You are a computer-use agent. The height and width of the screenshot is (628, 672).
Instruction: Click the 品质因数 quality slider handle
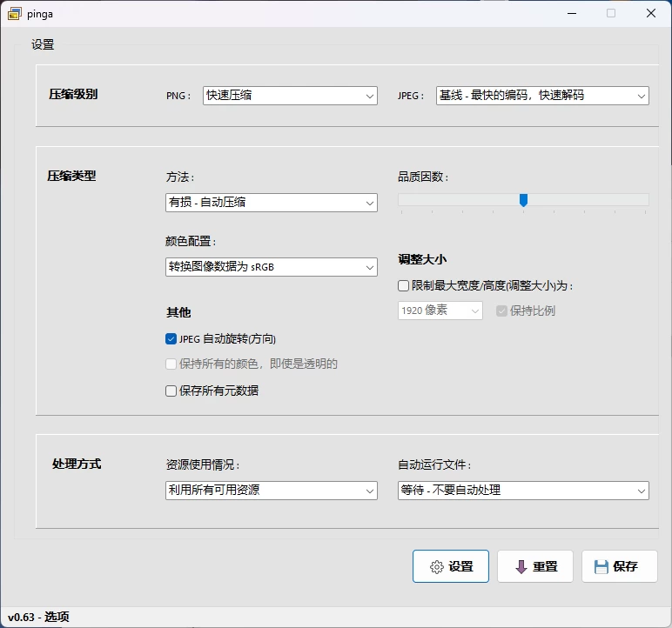523,200
